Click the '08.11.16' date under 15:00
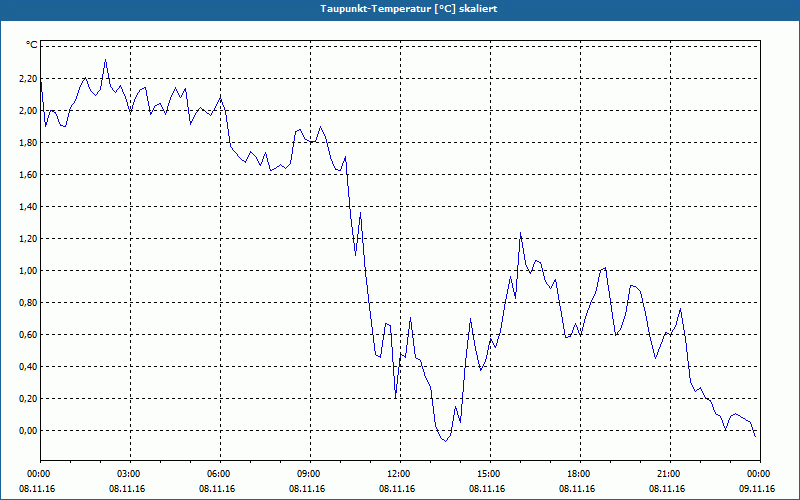The image size is (800, 500). (x=487, y=489)
